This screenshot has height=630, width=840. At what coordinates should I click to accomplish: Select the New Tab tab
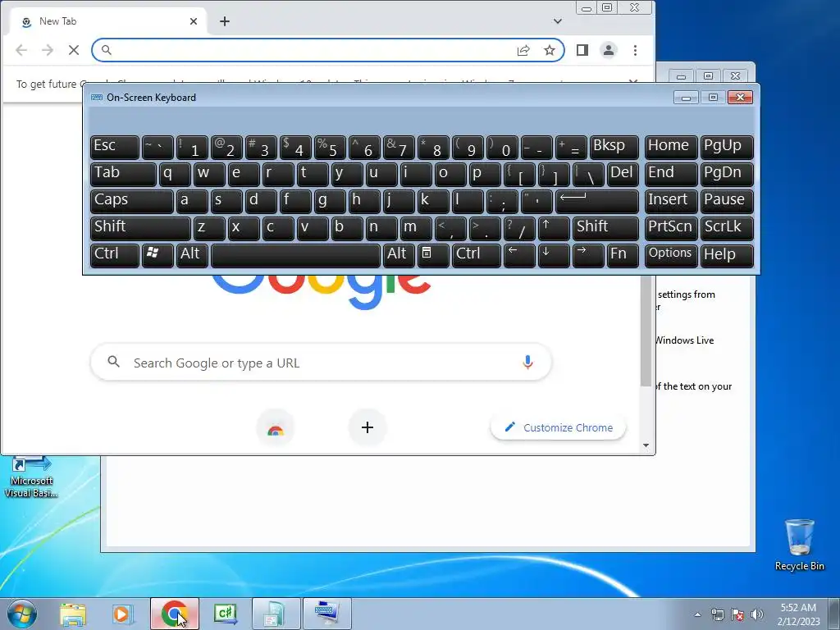point(107,21)
